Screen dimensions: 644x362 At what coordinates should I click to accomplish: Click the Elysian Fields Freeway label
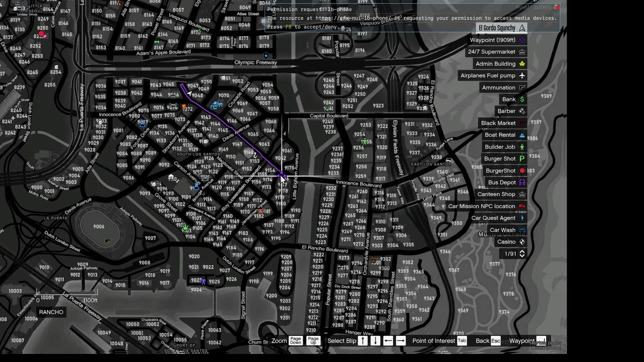(x=397, y=148)
